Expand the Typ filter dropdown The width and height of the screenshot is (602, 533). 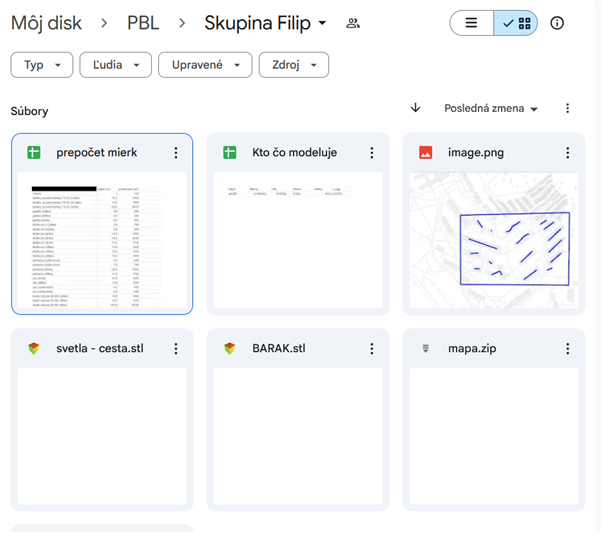point(42,65)
